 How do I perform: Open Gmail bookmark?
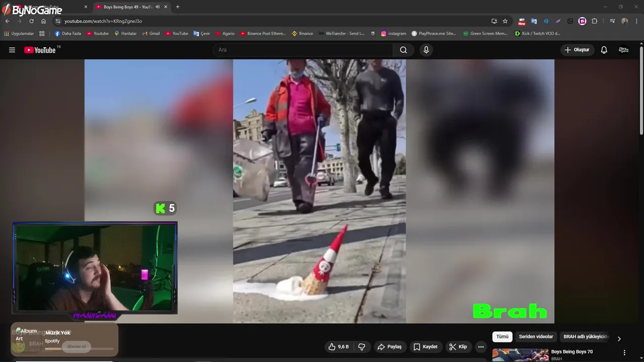click(x=151, y=34)
